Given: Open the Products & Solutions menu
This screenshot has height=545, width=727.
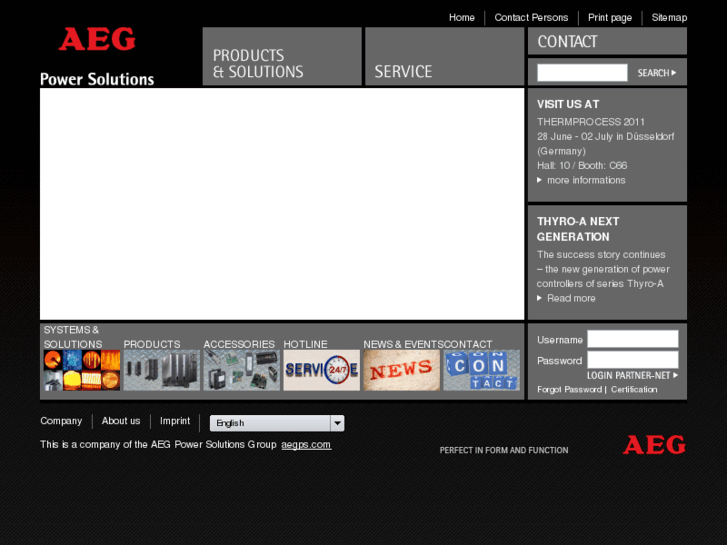Looking at the screenshot, I should (x=282, y=56).
